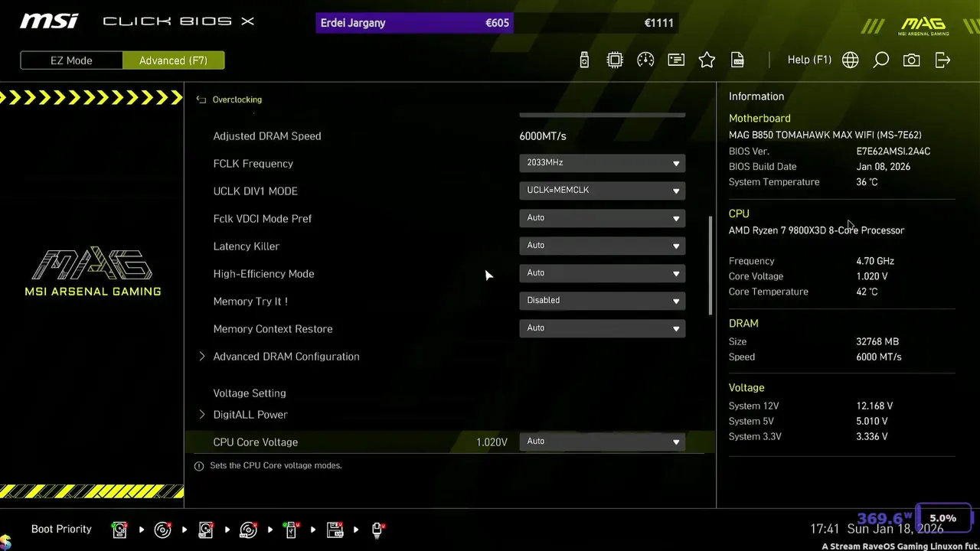The height and width of the screenshot is (551, 980).
Task: Click the MAG MSI Arsenal Gaming corner badge
Action: (924, 25)
